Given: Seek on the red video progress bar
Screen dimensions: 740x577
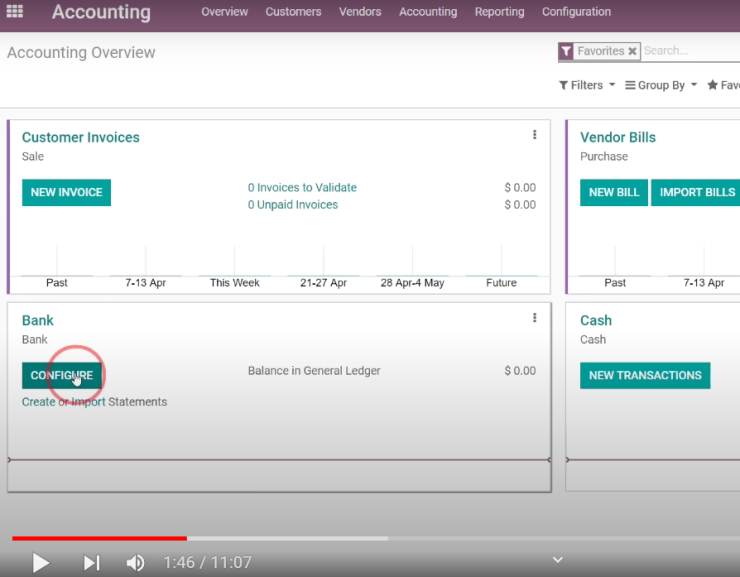Looking at the screenshot, I should point(100,538).
